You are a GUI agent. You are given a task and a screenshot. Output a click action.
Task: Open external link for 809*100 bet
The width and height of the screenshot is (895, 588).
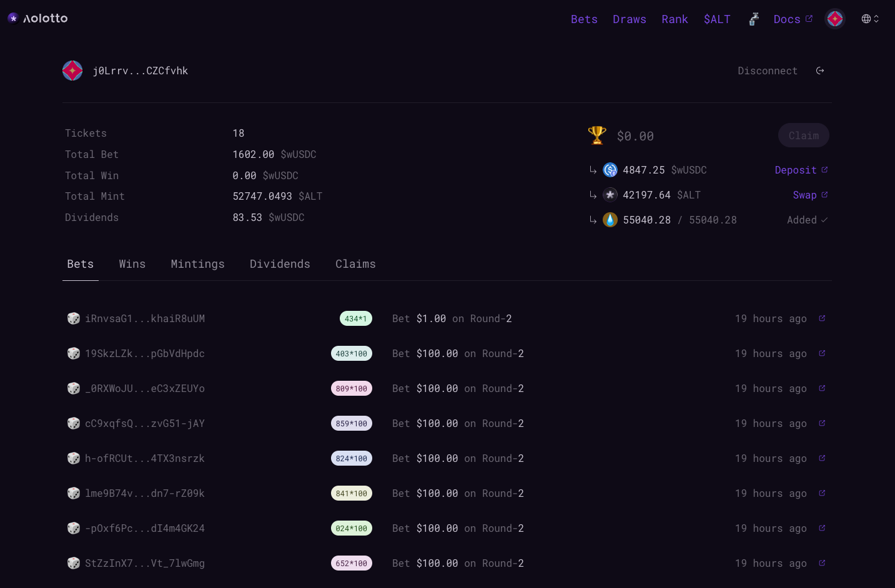point(822,388)
